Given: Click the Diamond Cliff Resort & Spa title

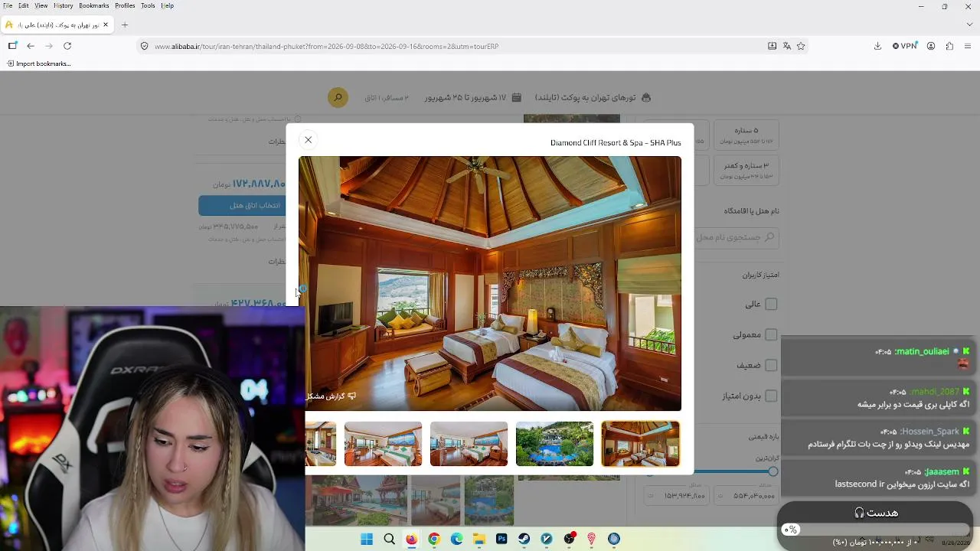Looking at the screenshot, I should (x=616, y=143).
